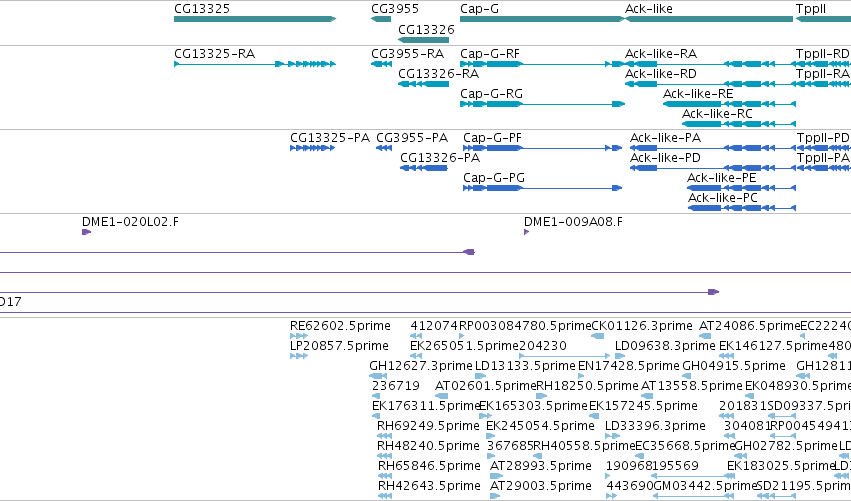Click EST GH02782.5prime
The height and width of the screenshot is (501, 851).
click(x=785, y=446)
